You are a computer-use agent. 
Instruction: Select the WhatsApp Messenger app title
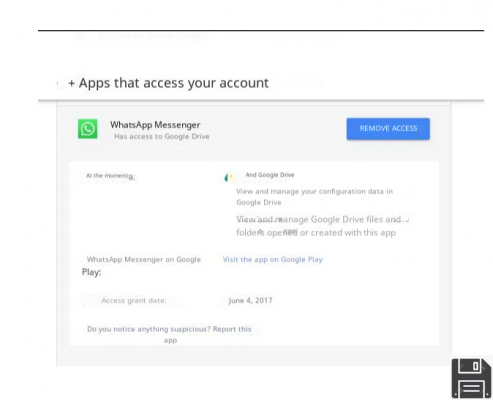[x=155, y=125]
